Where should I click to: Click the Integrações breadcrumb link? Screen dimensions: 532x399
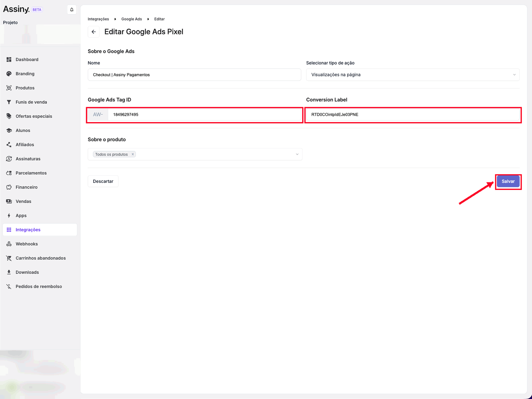98,19
